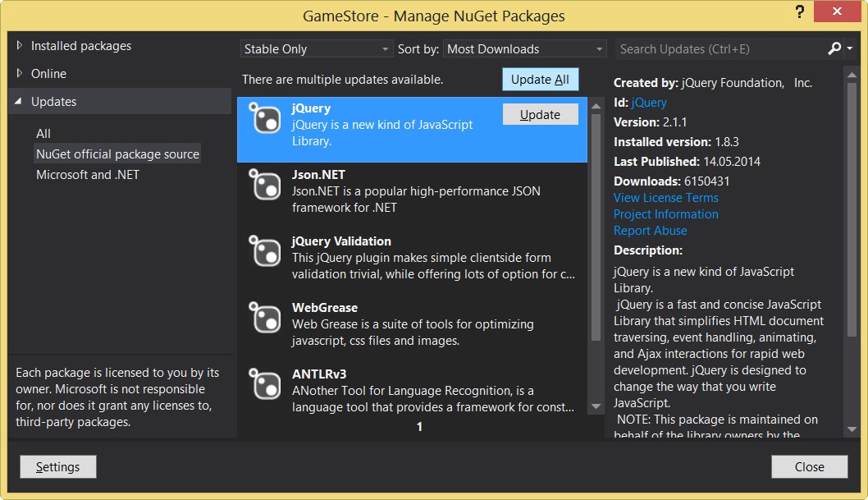Expand the Online section
The image size is (868, 500).
point(20,73)
